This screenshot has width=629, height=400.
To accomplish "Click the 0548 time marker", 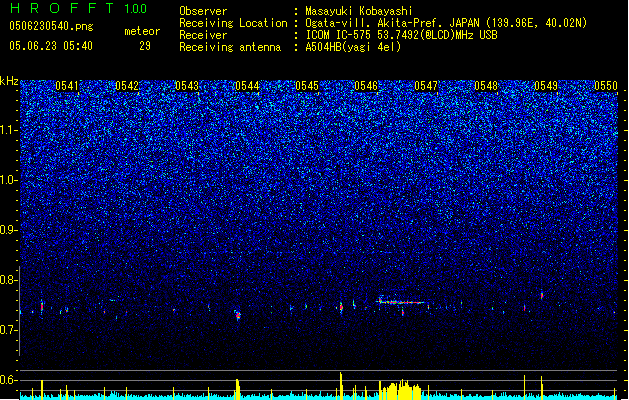I will [x=486, y=86].
